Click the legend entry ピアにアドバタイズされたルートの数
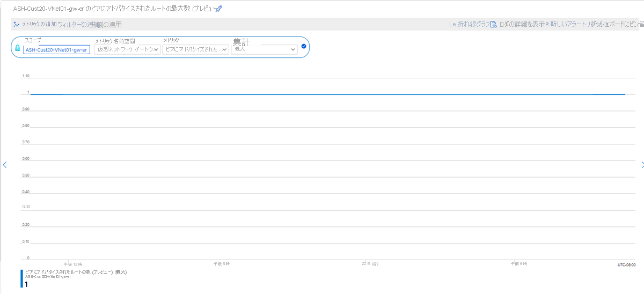This screenshot has height=294, width=644. pos(76,272)
